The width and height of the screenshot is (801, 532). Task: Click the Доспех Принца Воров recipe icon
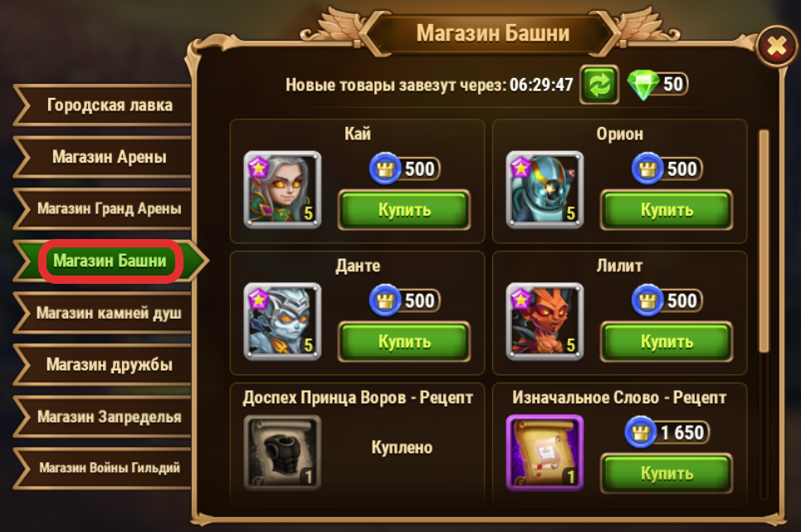point(282,453)
